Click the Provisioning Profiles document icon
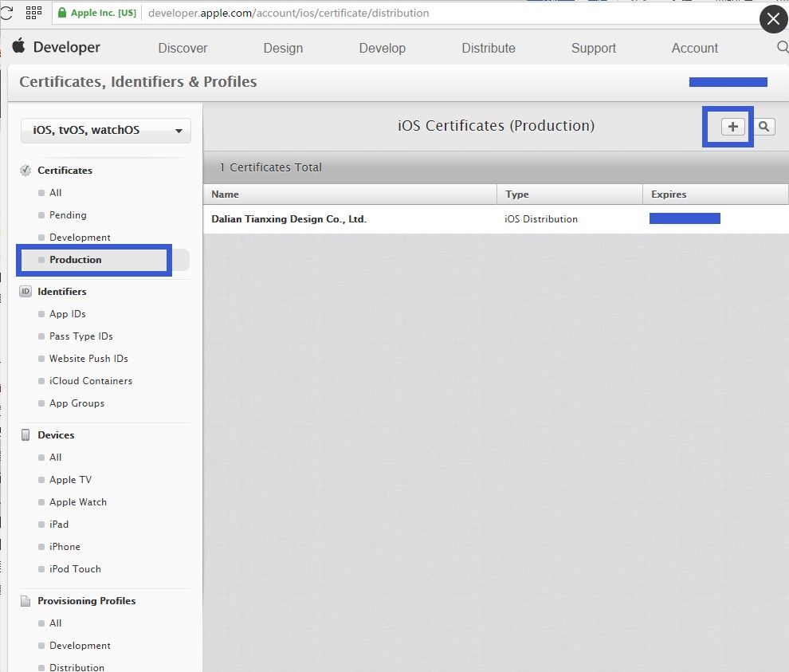Viewport: 789px width, 672px height. (x=26, y=601)
